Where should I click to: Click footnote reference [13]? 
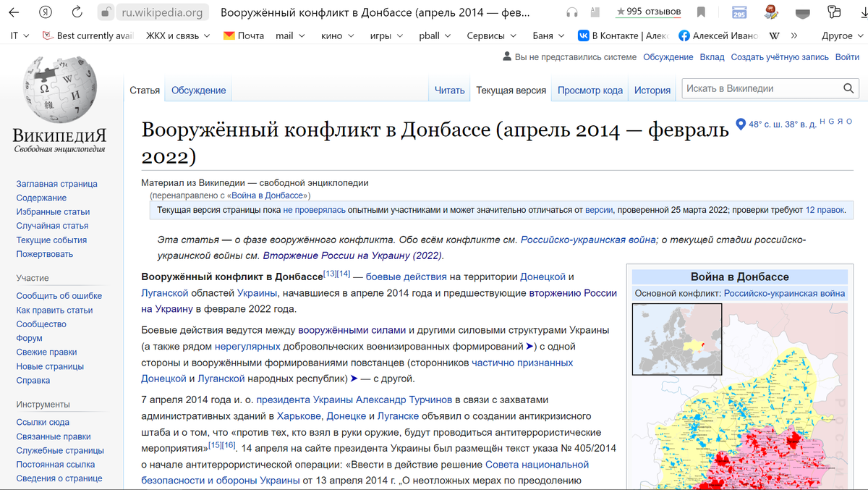(329, 273)
